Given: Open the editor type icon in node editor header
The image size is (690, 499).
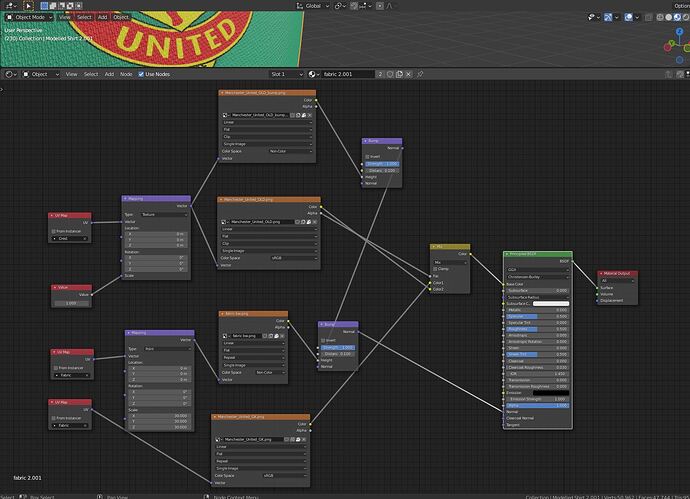Looking at the screenshot, I should 10,74.
